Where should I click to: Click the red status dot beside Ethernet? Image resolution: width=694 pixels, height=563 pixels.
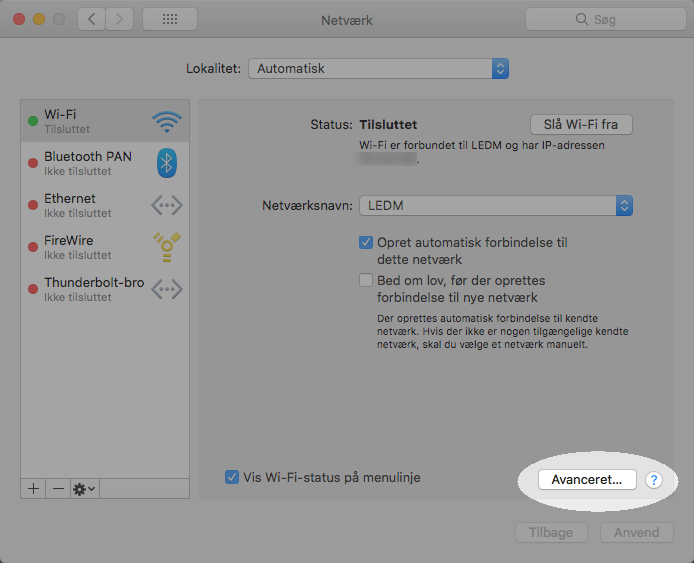click(x=33, y=205)
